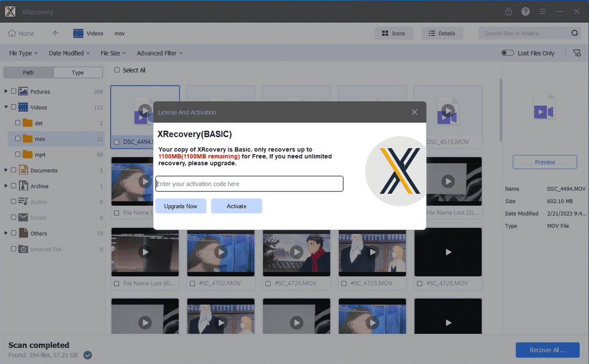
Task: Check the mov folder checkbox
Action: 18,138
